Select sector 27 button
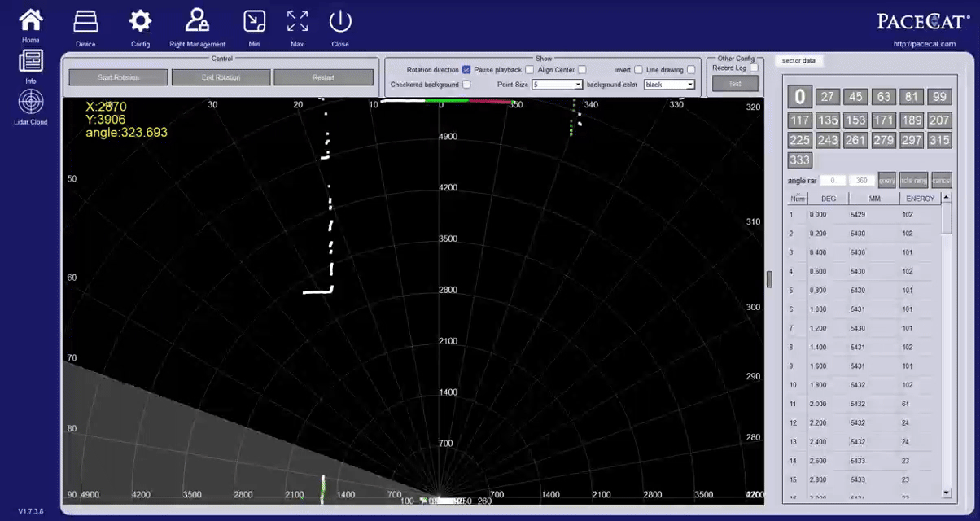Screen dimensions: 980x521 click(828, 97)
